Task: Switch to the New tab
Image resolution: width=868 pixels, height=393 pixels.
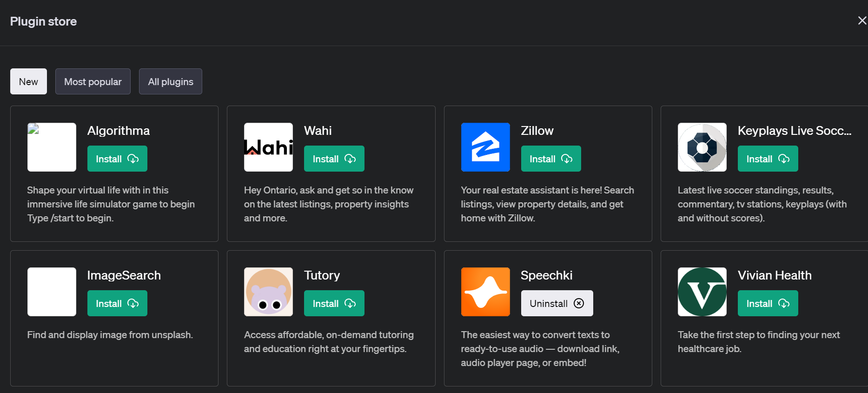Action: (28, 81)
